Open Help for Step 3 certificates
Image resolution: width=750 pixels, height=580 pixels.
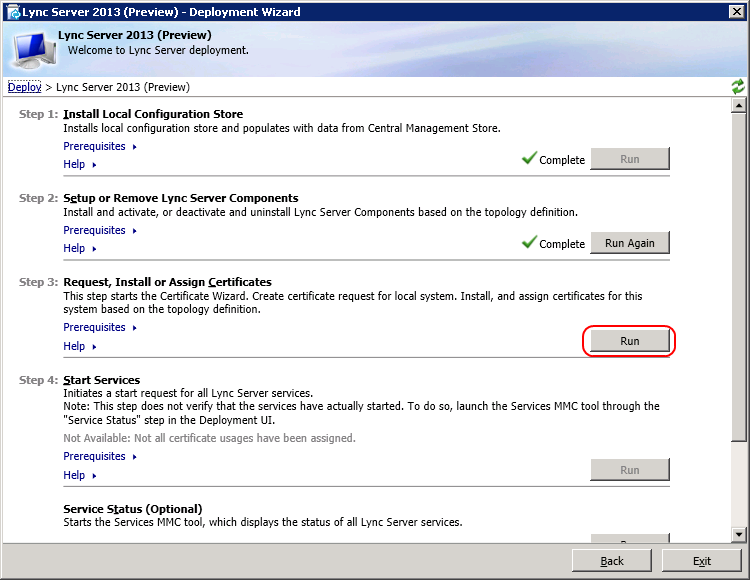pyautogui.click(x=80, y=346)
